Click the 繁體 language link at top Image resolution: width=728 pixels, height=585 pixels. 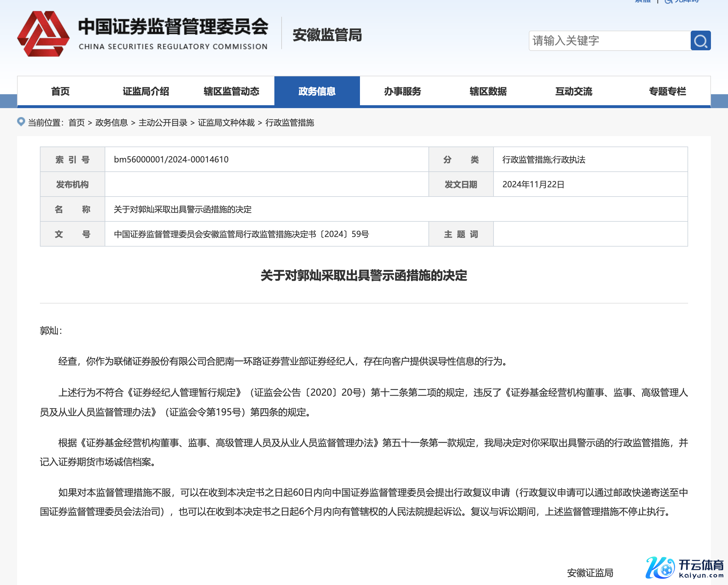coord(643,1)
